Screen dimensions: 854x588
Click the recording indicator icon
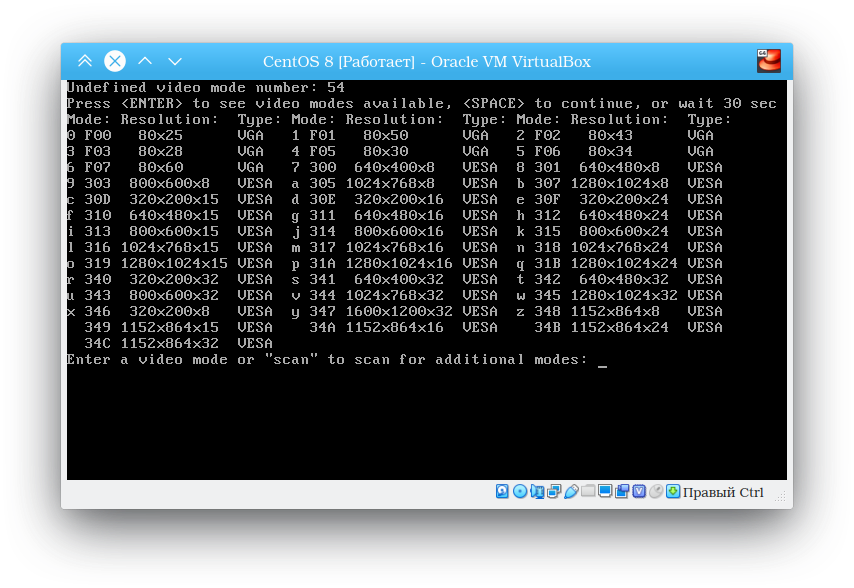[x=622, y=491]
